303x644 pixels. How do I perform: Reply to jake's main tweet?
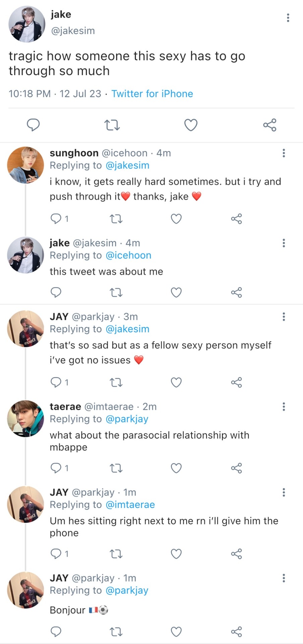coord(33,125)
